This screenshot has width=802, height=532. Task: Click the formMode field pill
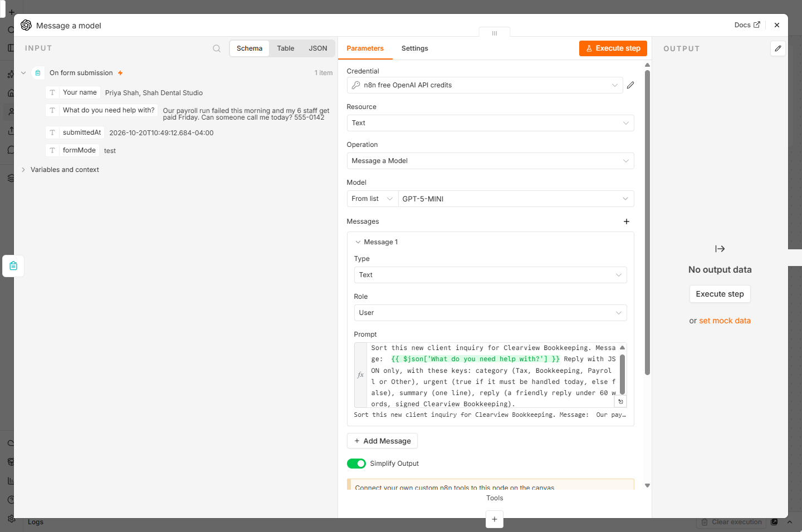[72, 150]
